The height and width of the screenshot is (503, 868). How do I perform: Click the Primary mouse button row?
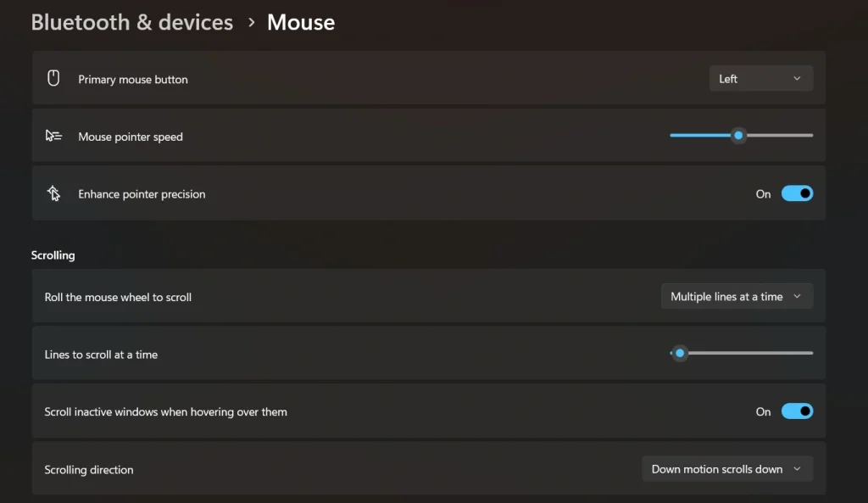point(339,77)
